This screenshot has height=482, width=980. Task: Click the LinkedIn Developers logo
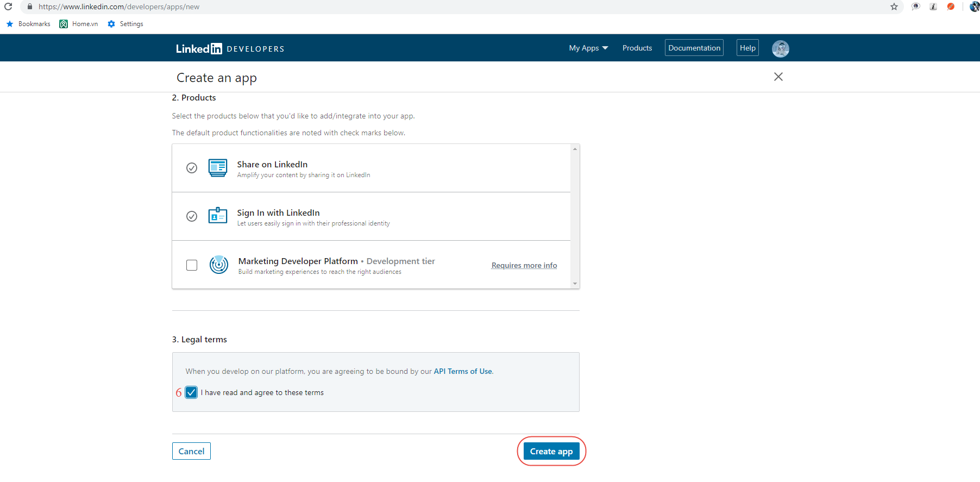coord(230,48)
